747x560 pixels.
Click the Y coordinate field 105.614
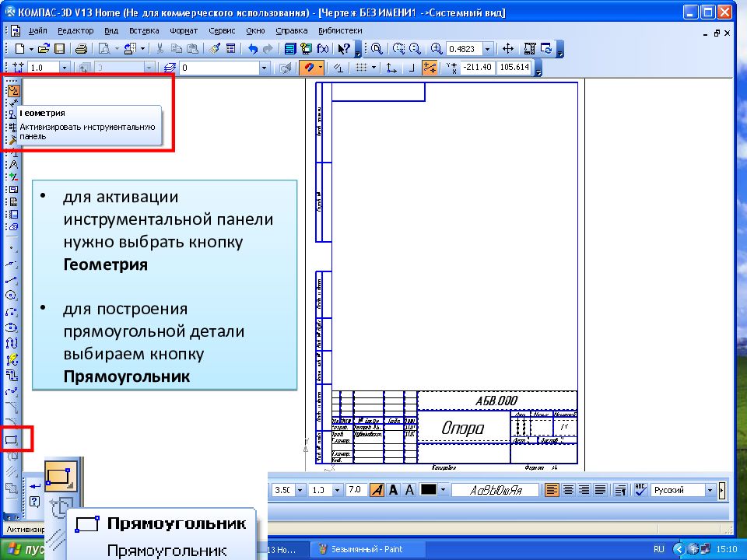pyautogui.click(x=514, y=68)
